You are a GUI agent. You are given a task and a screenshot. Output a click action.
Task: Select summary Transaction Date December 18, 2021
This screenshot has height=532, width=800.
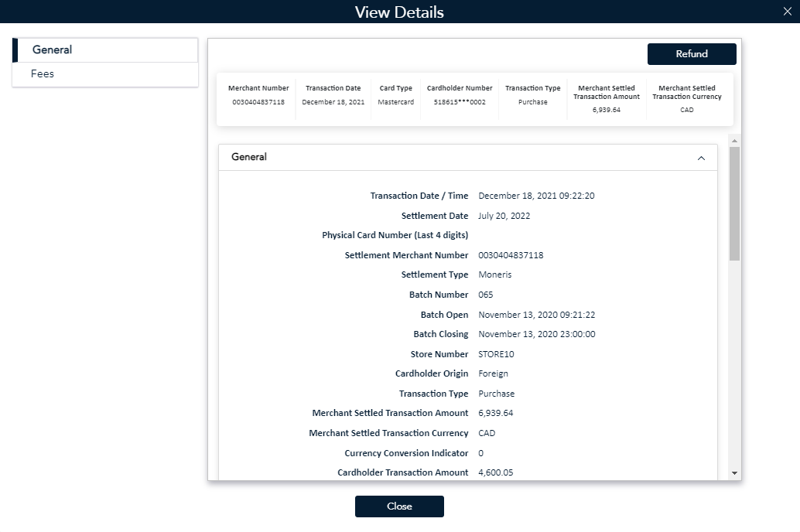coord(333,102)
